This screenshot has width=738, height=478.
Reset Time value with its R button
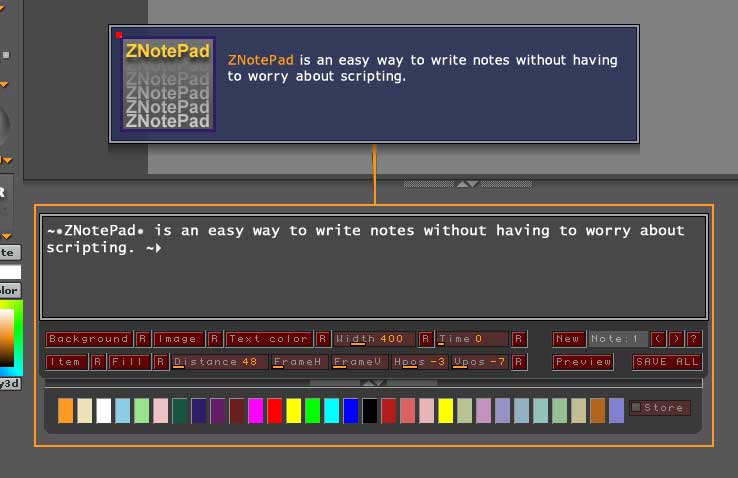click(x=519, y=339)
